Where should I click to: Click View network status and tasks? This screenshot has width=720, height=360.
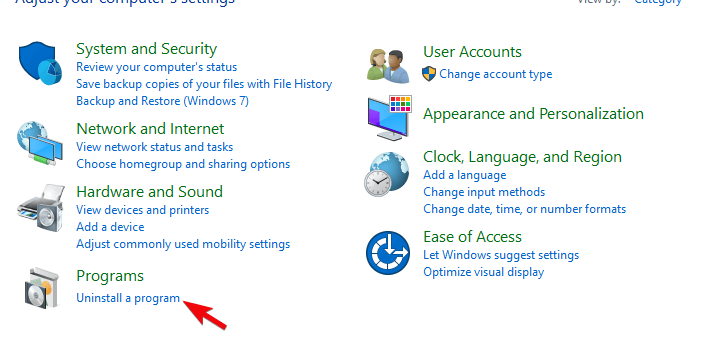coord(155,147)
